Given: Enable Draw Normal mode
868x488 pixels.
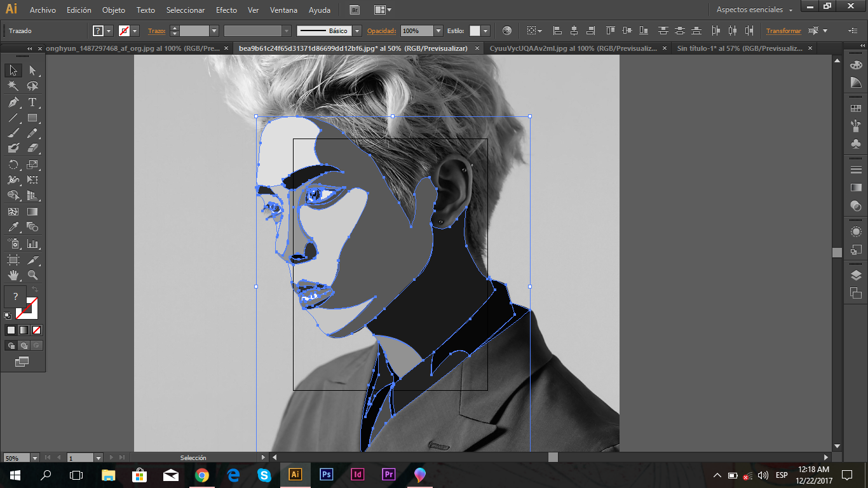Looking at the screenshot, I should pyautogui.click(x=11, y=346).
